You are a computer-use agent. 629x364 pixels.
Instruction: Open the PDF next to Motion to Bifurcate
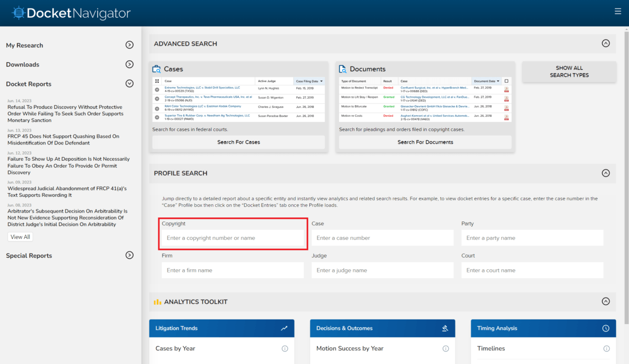point(506,108)
